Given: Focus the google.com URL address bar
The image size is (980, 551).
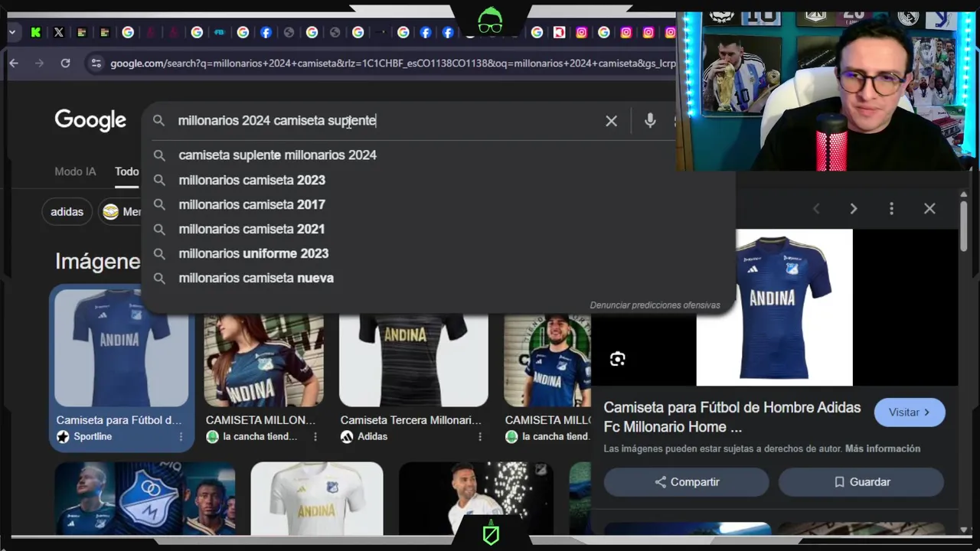Looking at the screenshot, I should click(392, 64).
